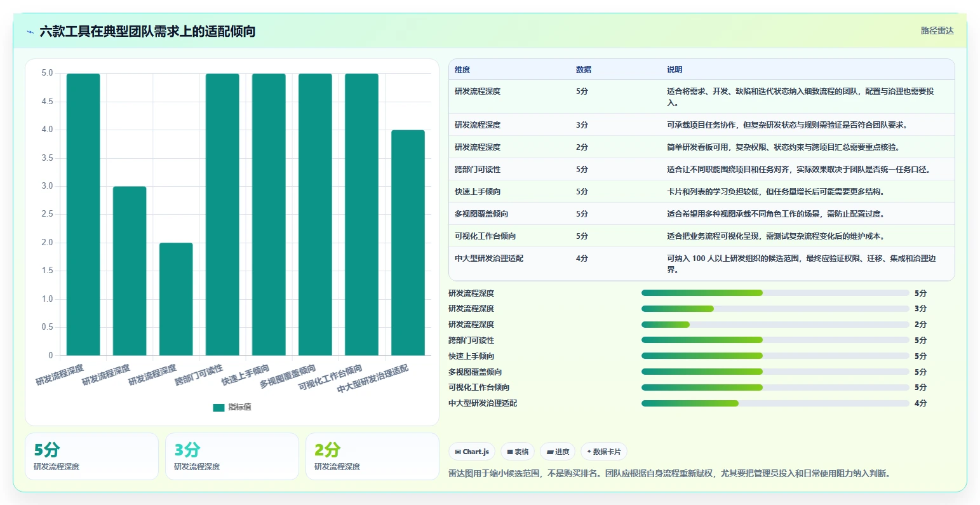Click the 快速上手倾向 label in the progress list
The width and height of the screenshot is (980, 505).
471,356
